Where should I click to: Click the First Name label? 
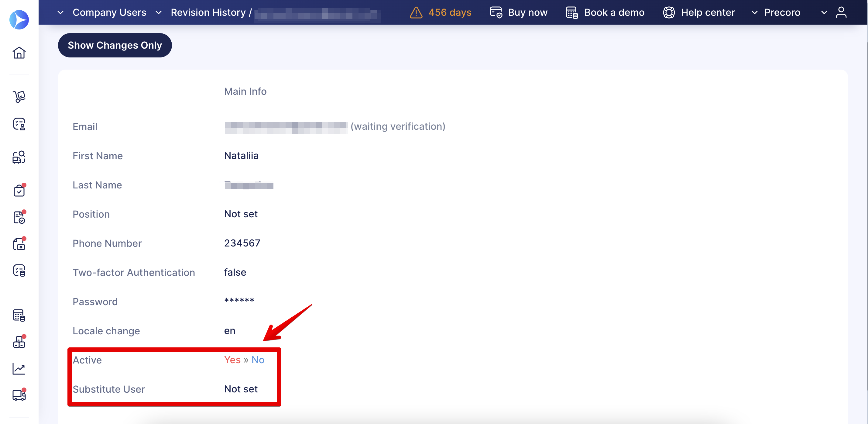(x=98, y=156)
